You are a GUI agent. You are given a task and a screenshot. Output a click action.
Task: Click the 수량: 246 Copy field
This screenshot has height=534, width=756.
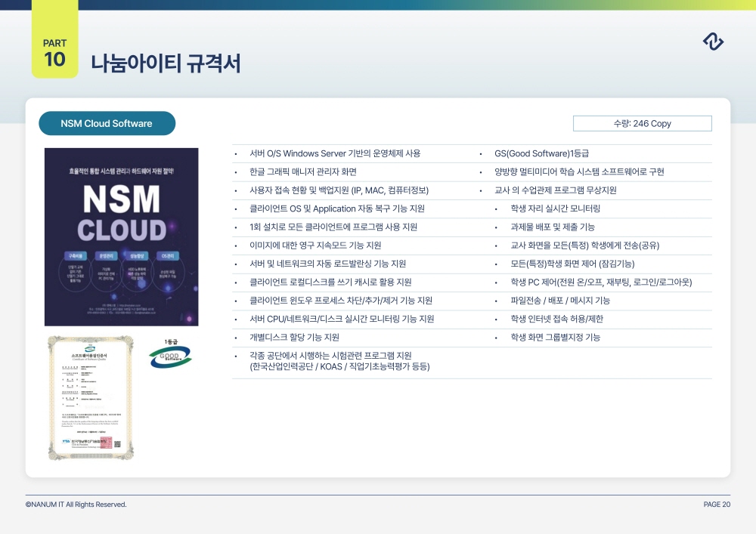pos(642,123)
